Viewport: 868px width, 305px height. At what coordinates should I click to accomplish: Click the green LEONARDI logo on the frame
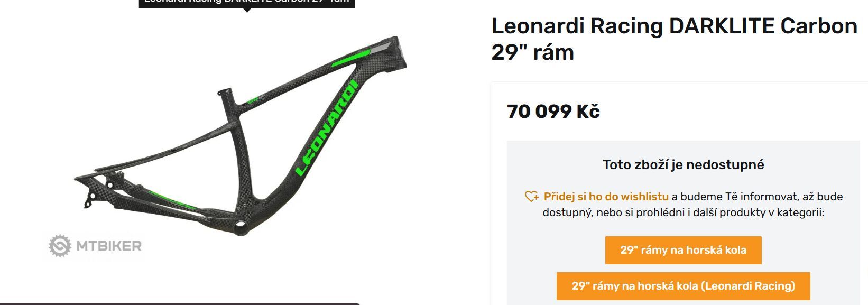tap(327, 127)
